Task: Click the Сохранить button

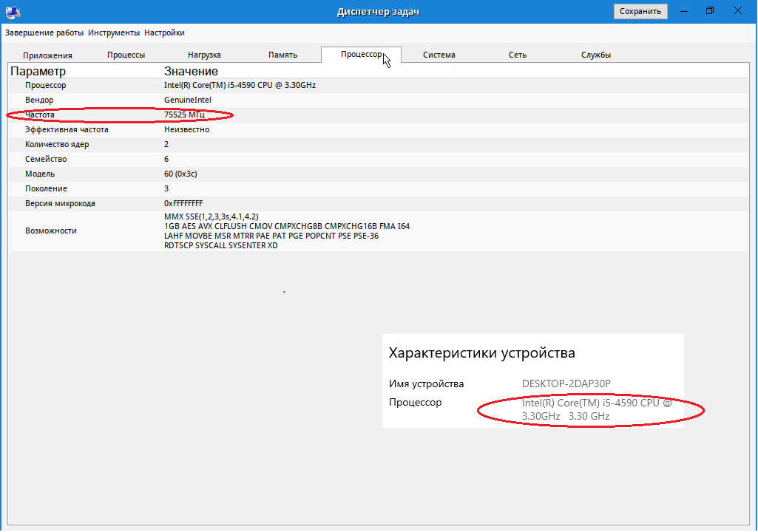Action: pyautogui.click(x=640, y=11)
